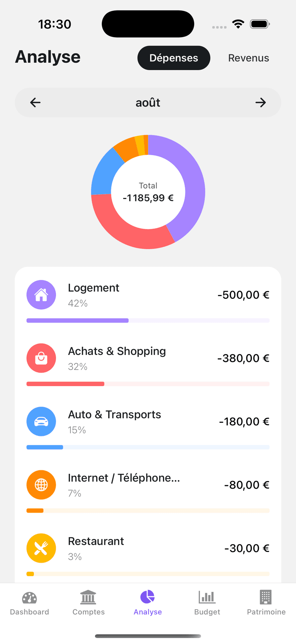Click the red Achats & Shopping progress bar
The height and width of the screenshot is (644, 296).
pos(65,384)
